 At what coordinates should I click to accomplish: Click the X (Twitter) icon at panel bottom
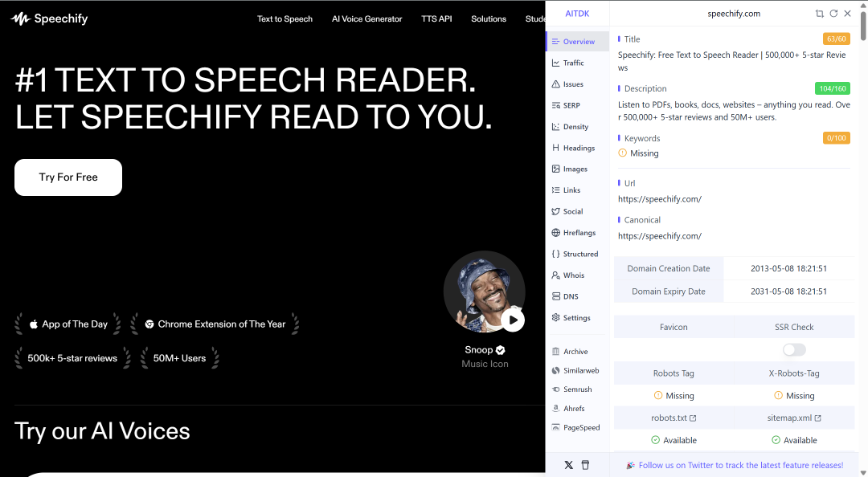[x=568, y=465]
